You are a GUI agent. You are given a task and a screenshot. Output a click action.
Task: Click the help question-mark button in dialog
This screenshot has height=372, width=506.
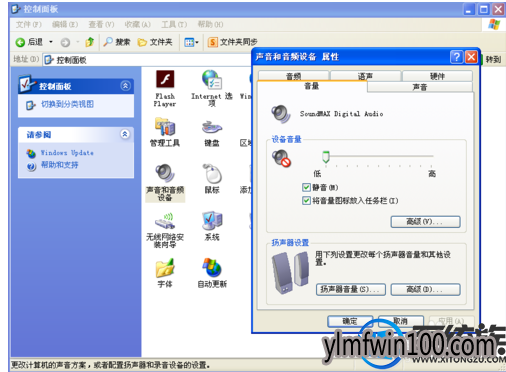pos(456,57)
